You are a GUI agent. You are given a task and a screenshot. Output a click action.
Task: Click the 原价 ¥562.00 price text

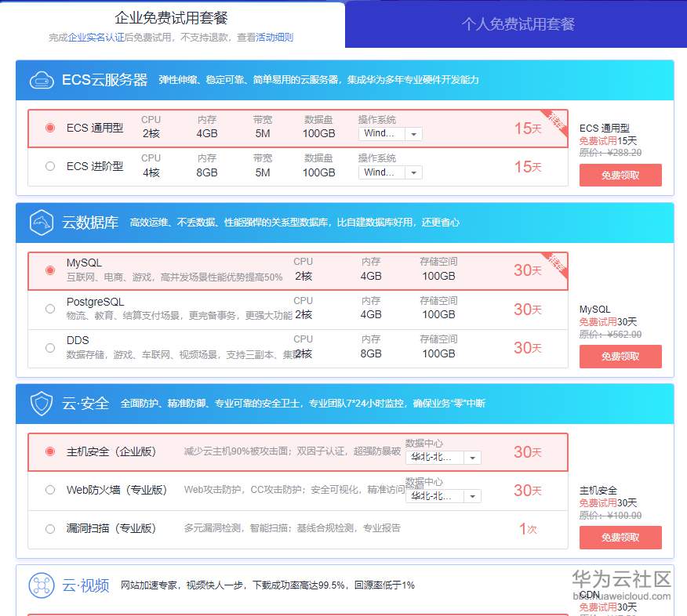pos(610,335)
